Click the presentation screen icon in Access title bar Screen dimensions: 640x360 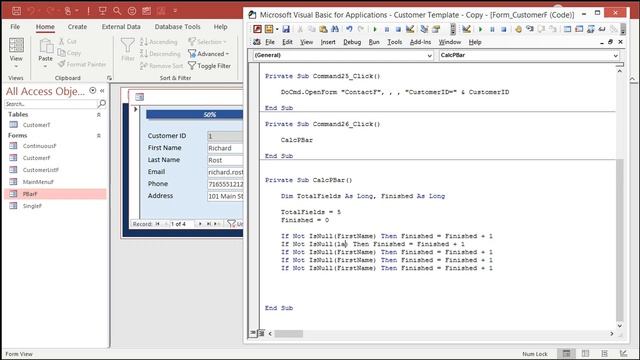pos(102,11)
